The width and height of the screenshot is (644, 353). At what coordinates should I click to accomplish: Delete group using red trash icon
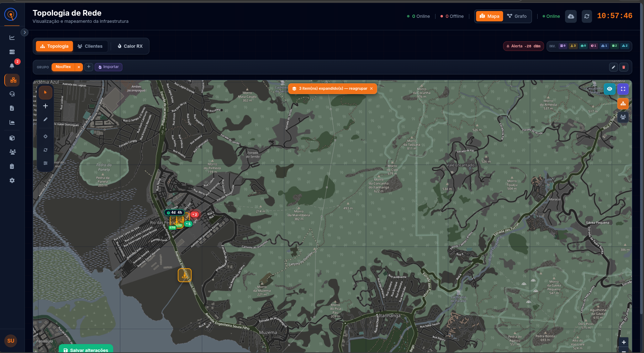[x=623, y=67]
